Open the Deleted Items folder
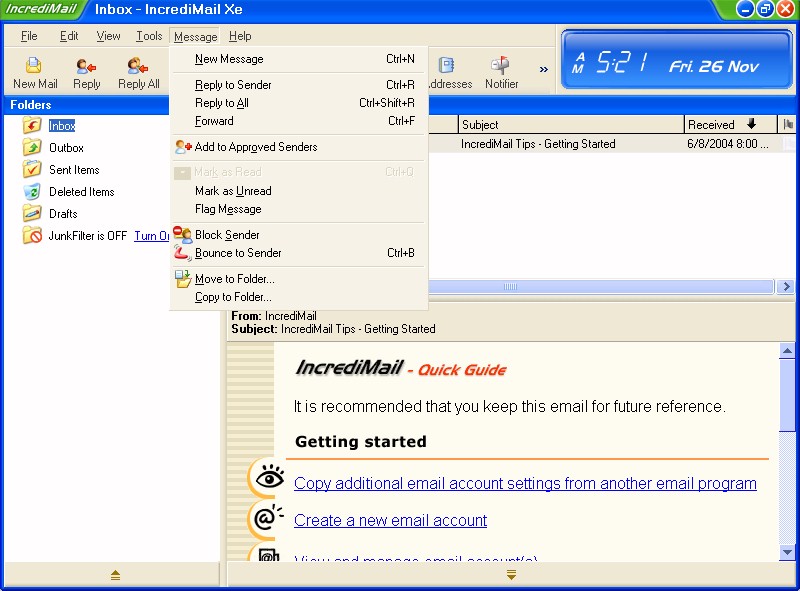Screen dimensions: 800x591 81,192
